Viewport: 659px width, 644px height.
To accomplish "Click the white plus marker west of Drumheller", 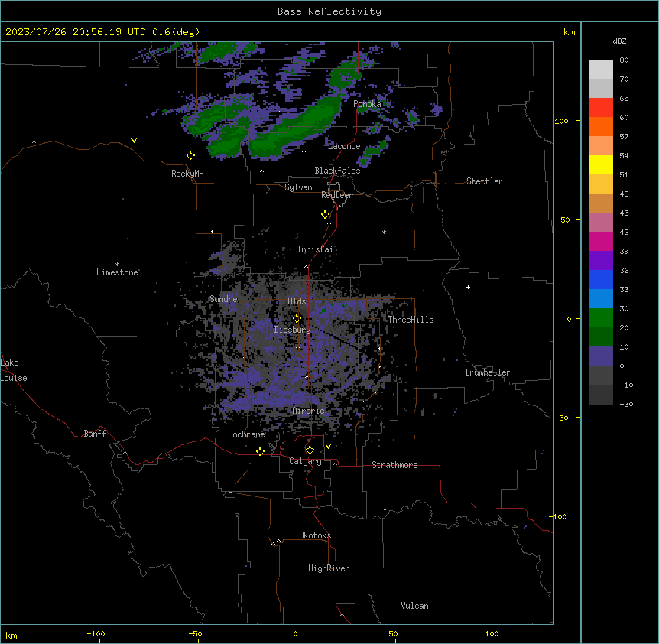I will 468,287.
